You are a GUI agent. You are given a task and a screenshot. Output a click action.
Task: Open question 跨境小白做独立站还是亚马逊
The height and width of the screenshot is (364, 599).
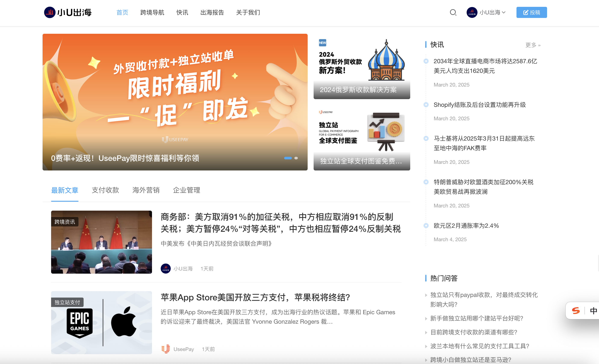point(471,360)
